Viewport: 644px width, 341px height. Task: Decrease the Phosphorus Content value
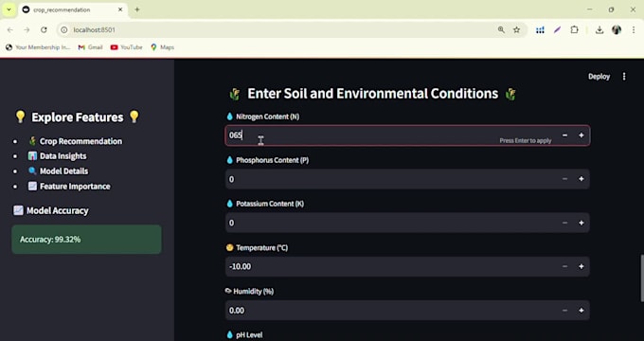[564, 179]
